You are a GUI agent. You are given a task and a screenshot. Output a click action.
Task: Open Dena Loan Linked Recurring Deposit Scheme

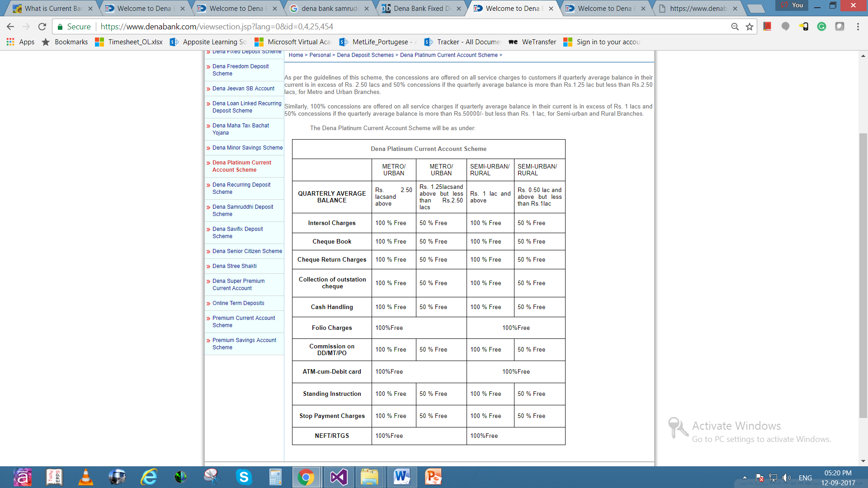(x=247, y=107)
